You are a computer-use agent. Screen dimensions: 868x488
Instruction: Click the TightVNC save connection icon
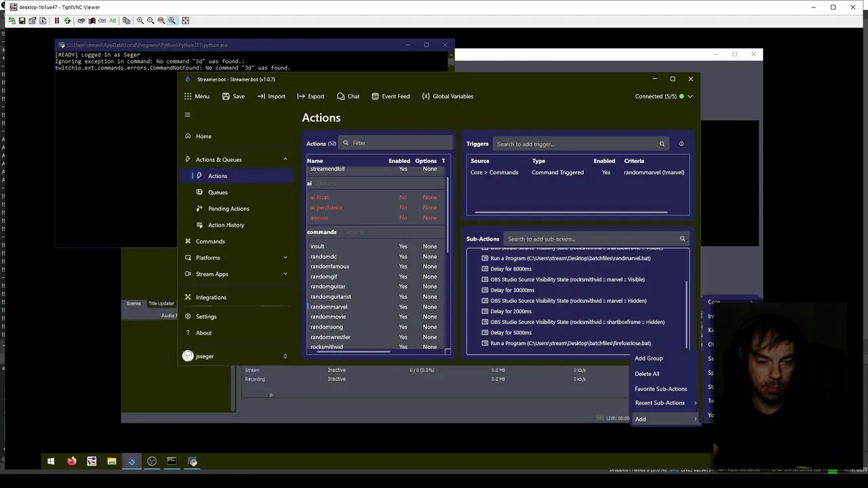(22, 21)
